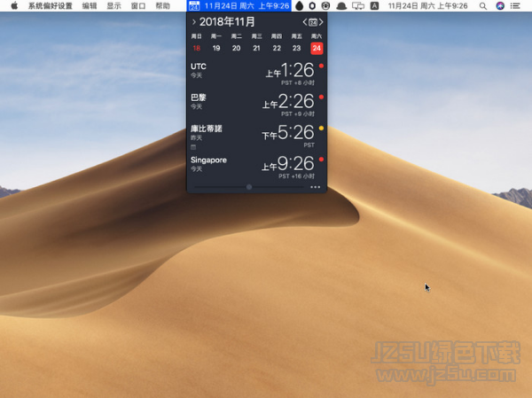Click the small calendar icon under 庫比蒂諾
This screenshot has width=532, height=398.
tap(193, 147)
